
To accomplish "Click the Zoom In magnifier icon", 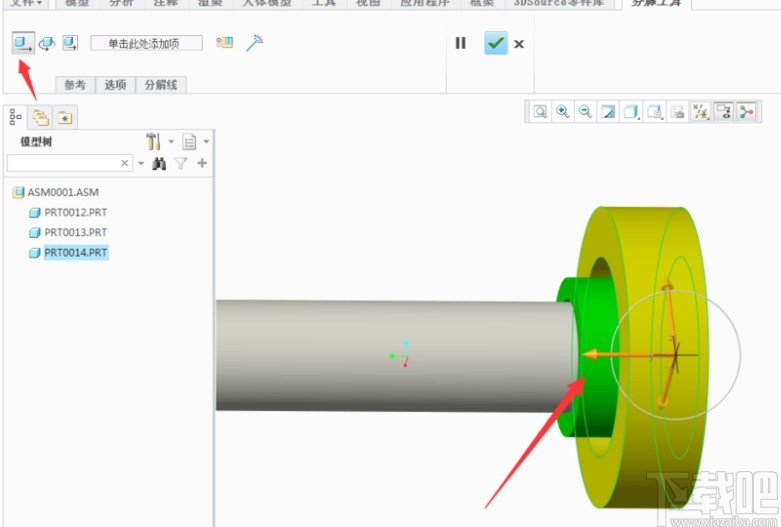I will click(x=563, y=112).
